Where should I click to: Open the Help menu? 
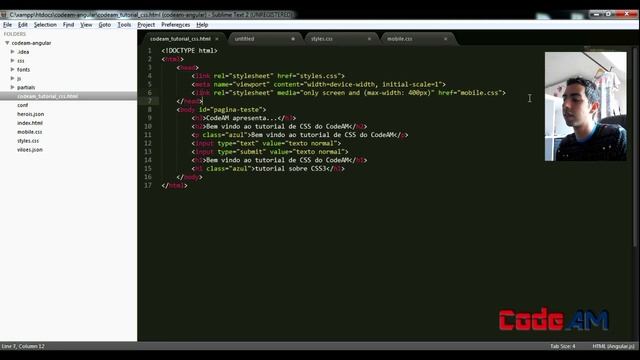click(202, 25)
